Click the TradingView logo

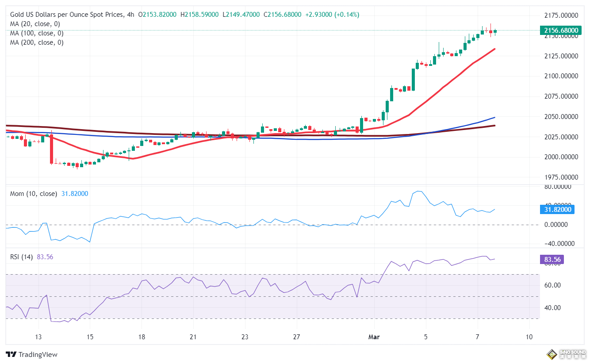point(31,354)
